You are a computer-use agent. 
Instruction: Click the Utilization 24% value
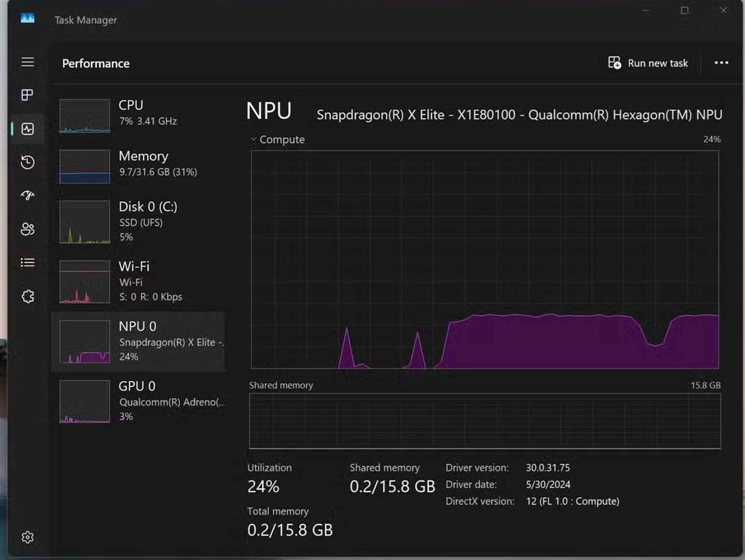(263, 486)
